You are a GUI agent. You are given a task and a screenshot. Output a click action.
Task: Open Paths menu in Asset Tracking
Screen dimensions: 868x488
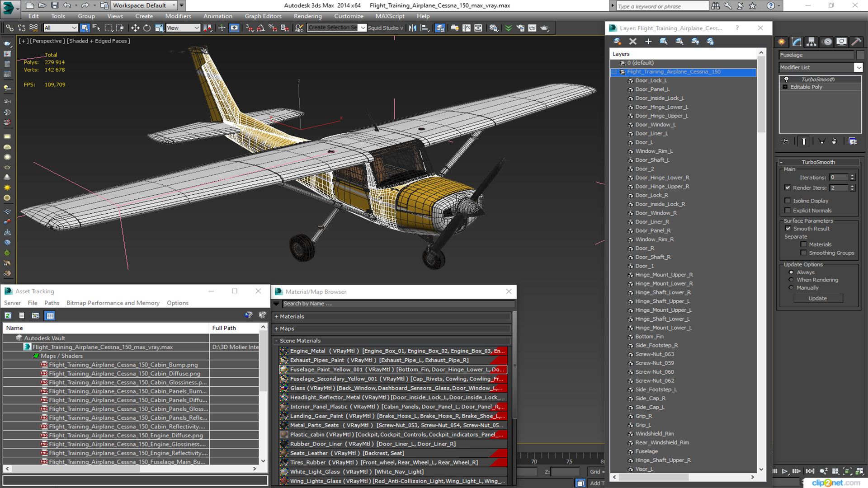click(x=52, y=303)
